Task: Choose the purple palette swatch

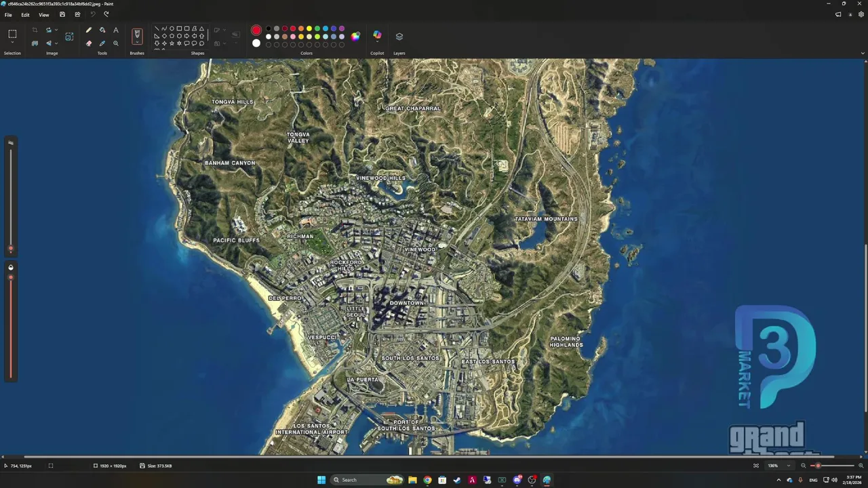Action: coord(342,28)
